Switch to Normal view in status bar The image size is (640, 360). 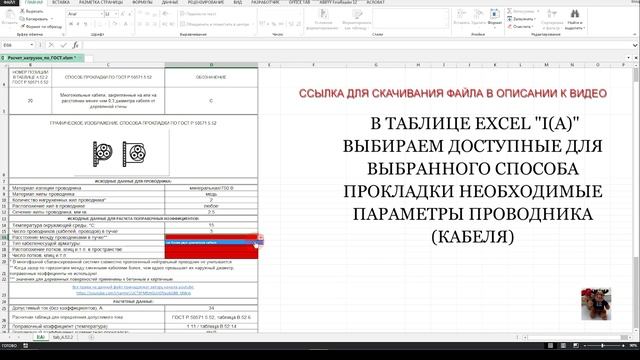tap(550, 346)
